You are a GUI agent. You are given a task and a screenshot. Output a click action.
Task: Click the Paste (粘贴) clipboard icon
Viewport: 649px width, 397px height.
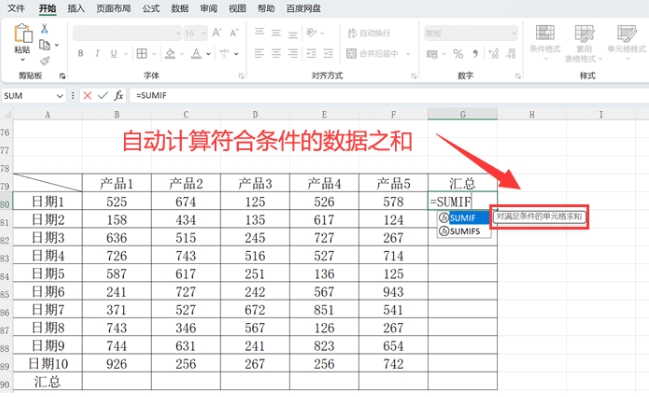point(23,33)
